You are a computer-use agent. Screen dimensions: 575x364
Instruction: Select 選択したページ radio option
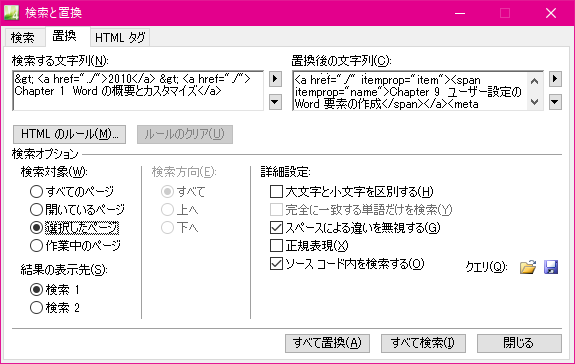click(75, 228)
